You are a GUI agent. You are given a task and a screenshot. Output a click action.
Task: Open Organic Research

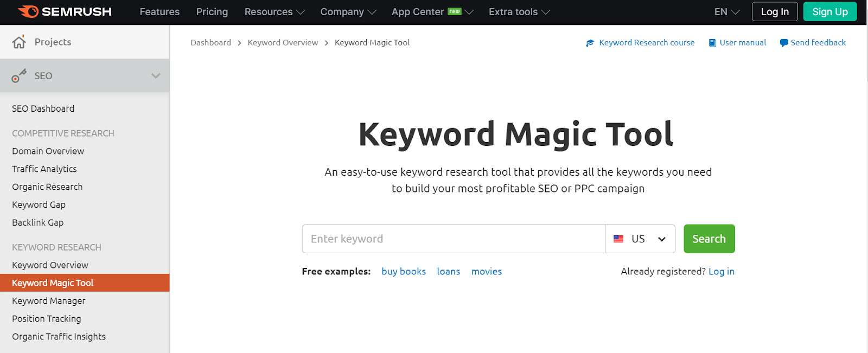[x=47, y=187]
